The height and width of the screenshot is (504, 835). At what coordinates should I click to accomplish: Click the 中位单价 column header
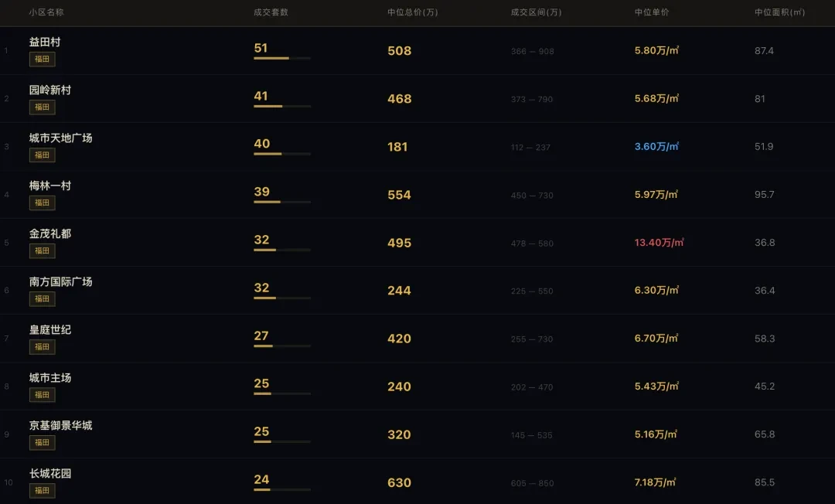(652, 12)
